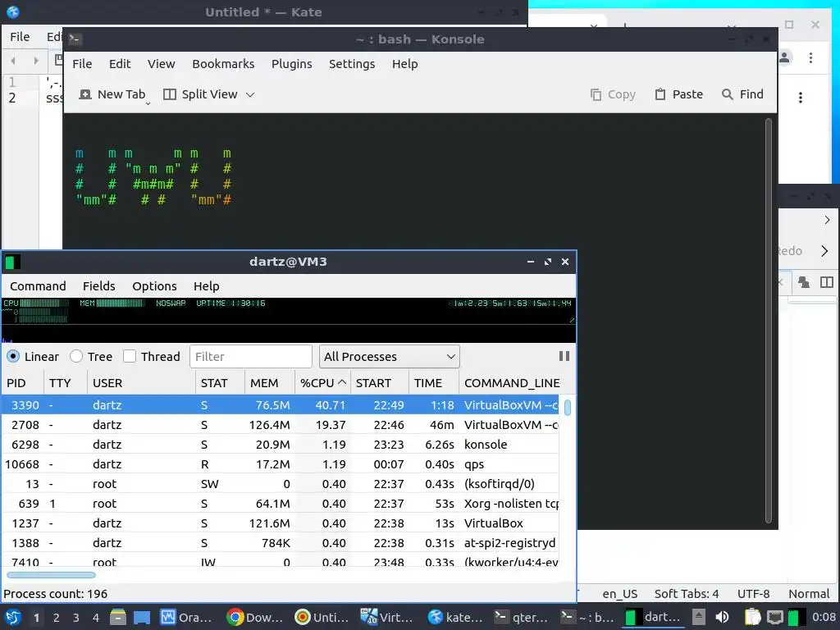Switch to the qter… task in taskbar
Image resolution: width=840 pixels, height=630 pixels.
pos(521,618)
